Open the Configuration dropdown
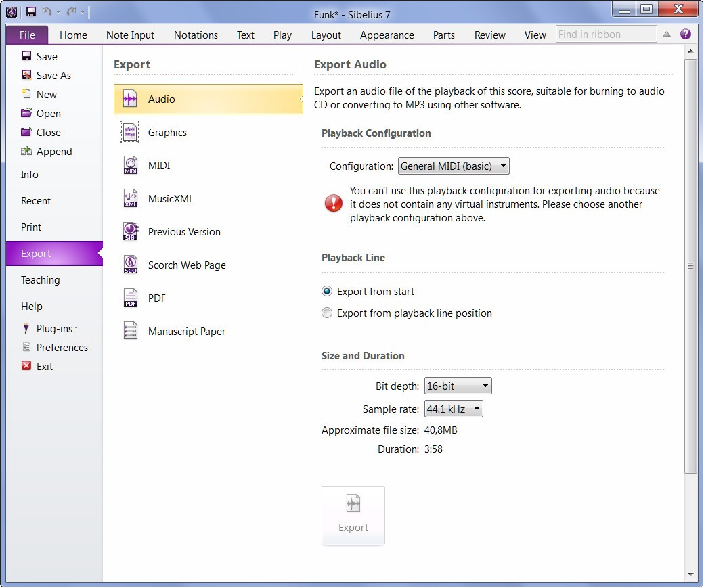The width and height of the screenshot is (704, 588). pos(454,166)
